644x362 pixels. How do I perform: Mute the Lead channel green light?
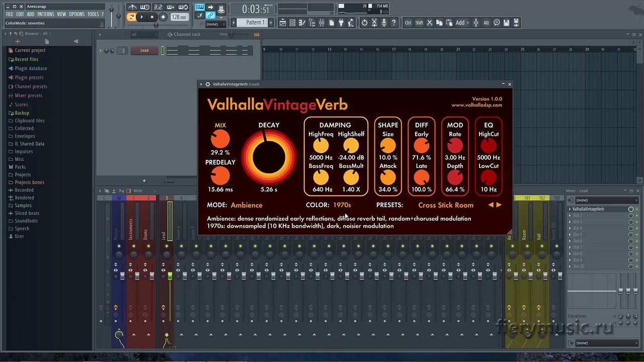[x=101, y=50]
